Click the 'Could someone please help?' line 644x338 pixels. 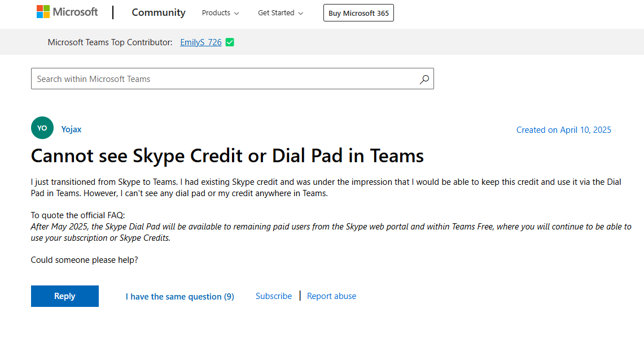pos(85,260)
